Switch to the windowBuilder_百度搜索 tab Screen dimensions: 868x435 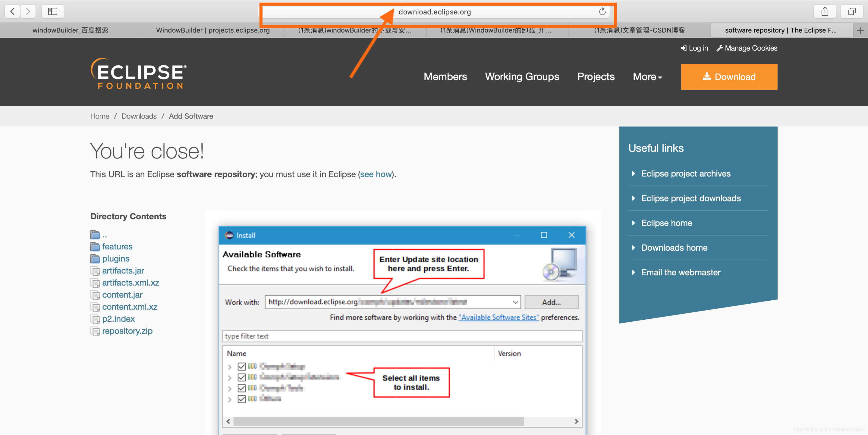[x=71, y=30]
